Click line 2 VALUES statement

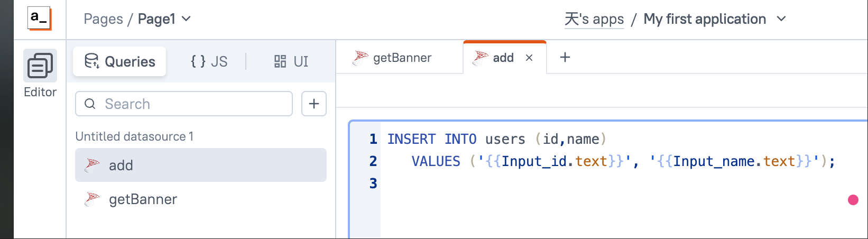pyautogui.click(x=624, y=161)
